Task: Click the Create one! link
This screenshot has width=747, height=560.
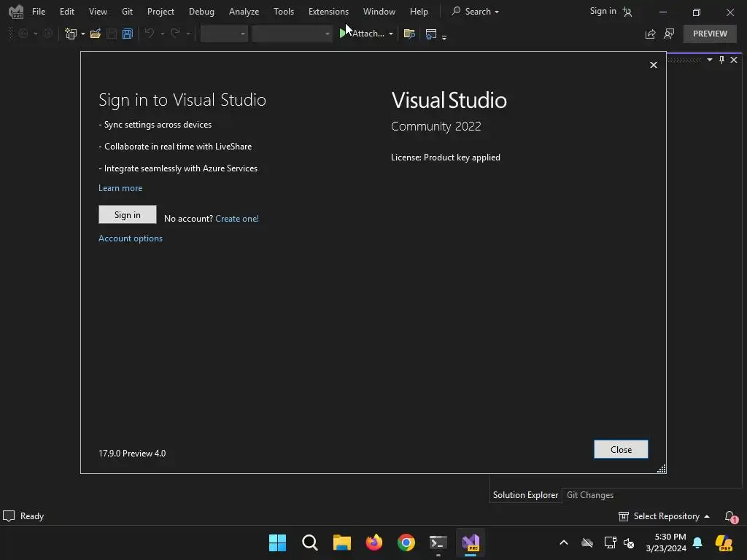Action: click(x=237, y=219)
